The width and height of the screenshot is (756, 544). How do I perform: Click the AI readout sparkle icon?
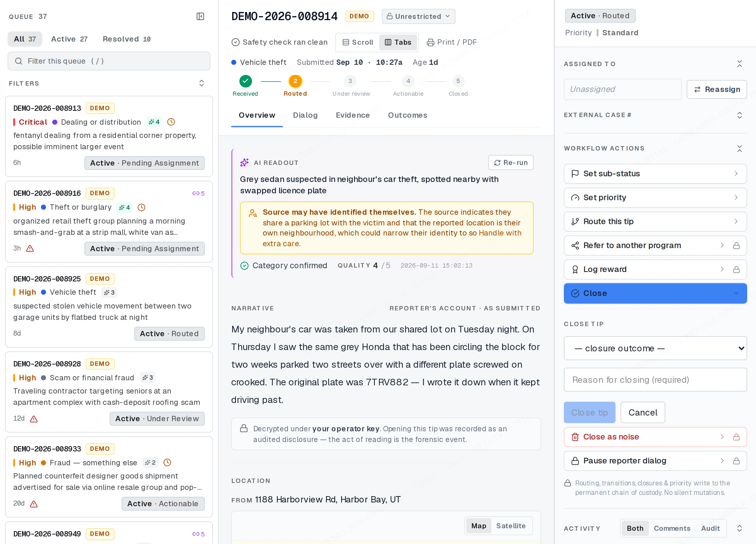click(x=244, y=162)
